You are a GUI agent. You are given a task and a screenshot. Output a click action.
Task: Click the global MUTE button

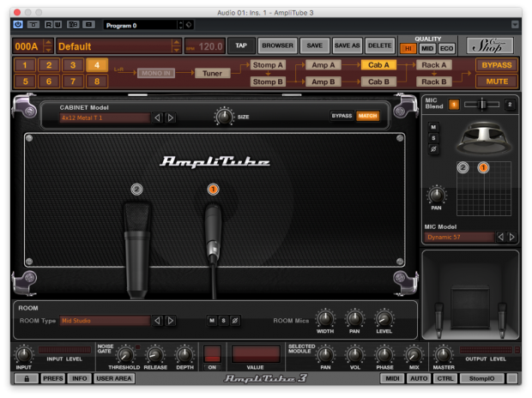tap(497, 81)
